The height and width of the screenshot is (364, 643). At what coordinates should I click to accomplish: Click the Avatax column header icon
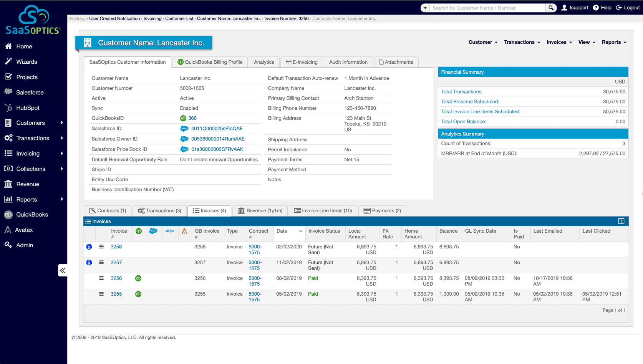185,231
